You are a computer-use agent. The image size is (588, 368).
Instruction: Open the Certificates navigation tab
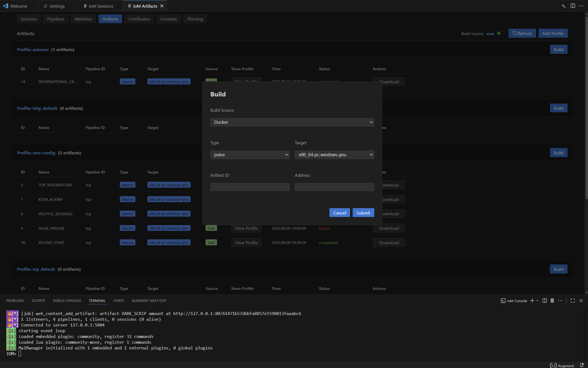click(x=139, y=19)
